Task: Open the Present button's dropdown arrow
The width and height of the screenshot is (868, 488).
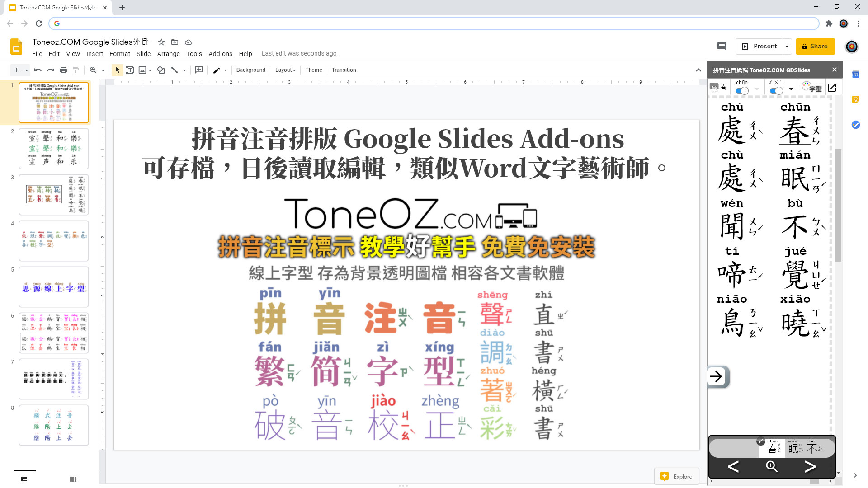Action: (787, 46)
